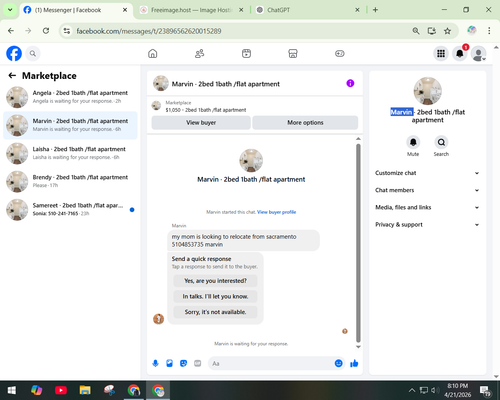Click the chat vertical scrollbar
Image resolution: width=500 pixels, height=400 pixels.
tap(358, 243)
